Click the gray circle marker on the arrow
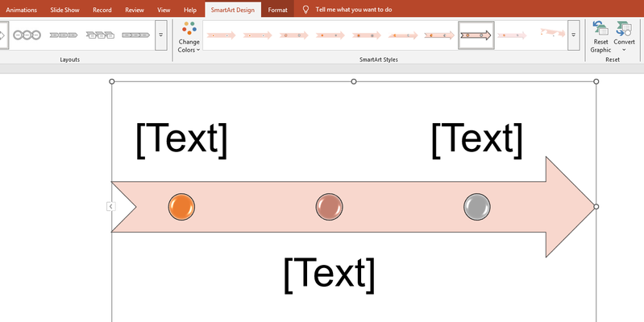The width and height of the screenshot is (644, 322). (477, 207)
